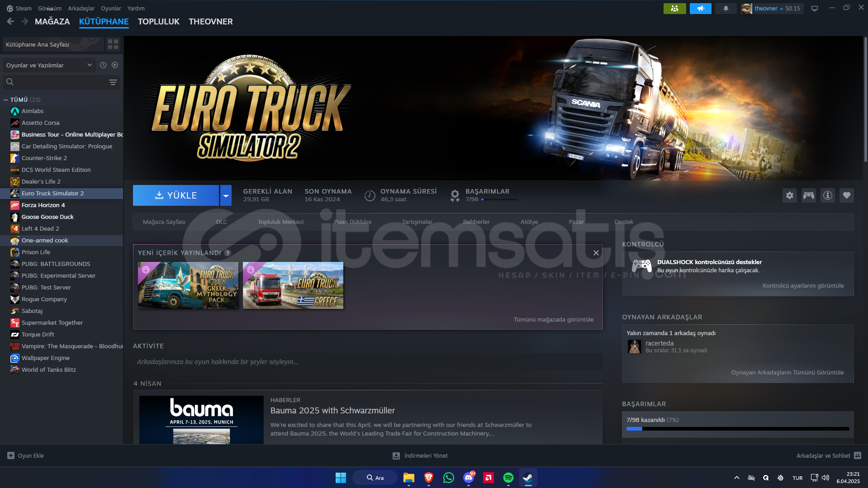Open DLC tab link
This screenshot has height=488, width=868.
pos(222,222)
